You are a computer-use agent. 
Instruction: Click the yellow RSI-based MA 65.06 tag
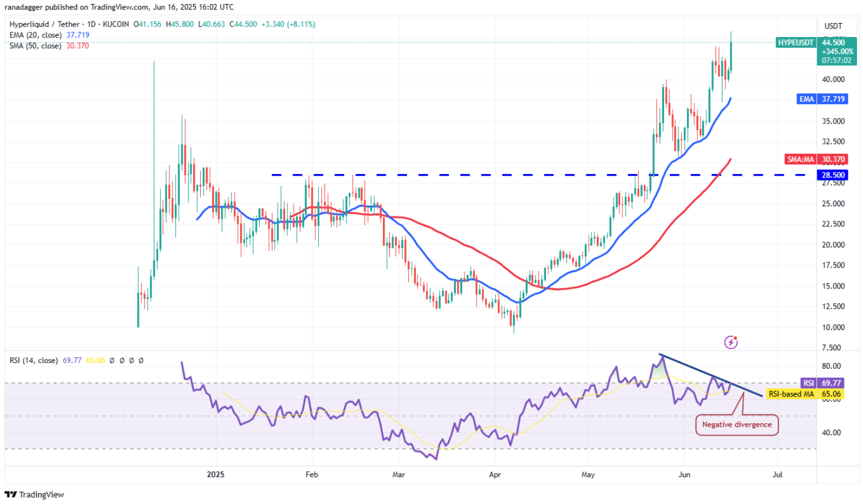[804, 394]
